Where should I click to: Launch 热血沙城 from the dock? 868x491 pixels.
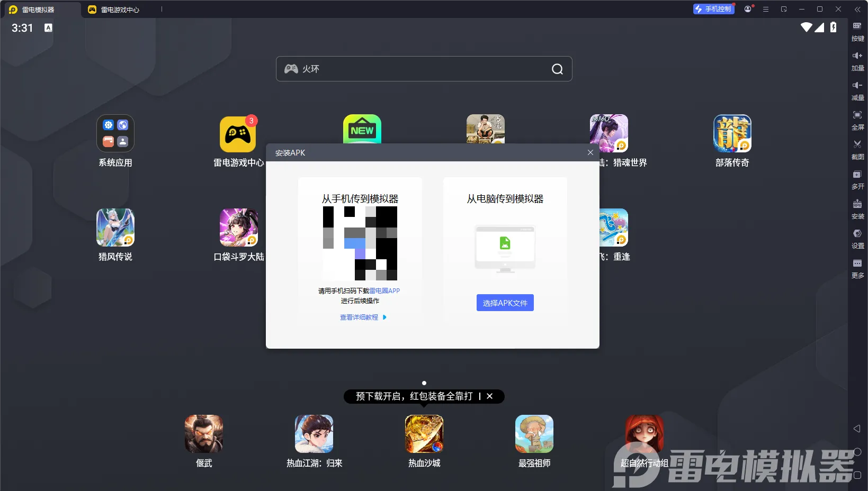424,434
